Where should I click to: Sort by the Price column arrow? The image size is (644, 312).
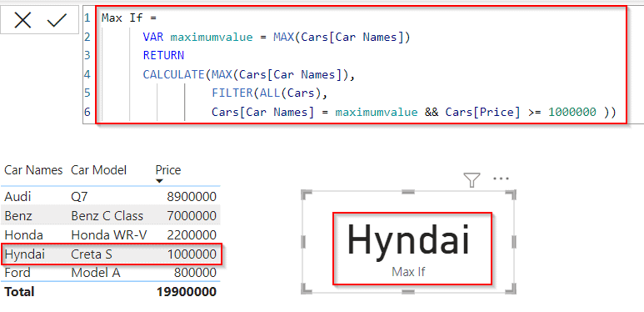[159, 181]
